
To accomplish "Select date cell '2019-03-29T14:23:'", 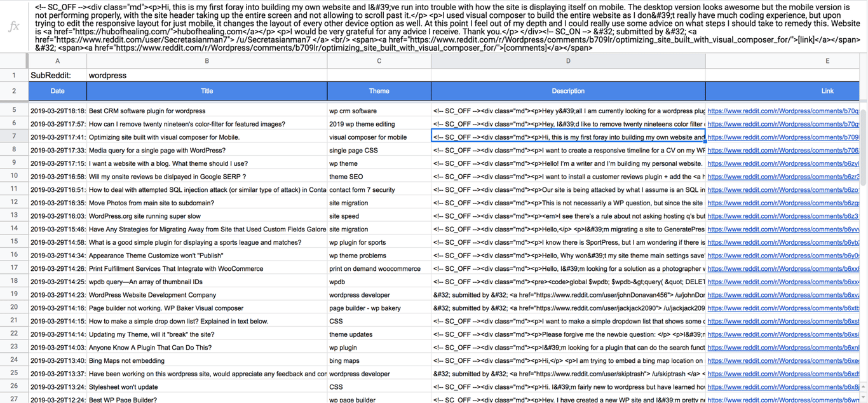I will tap(57, 294).
